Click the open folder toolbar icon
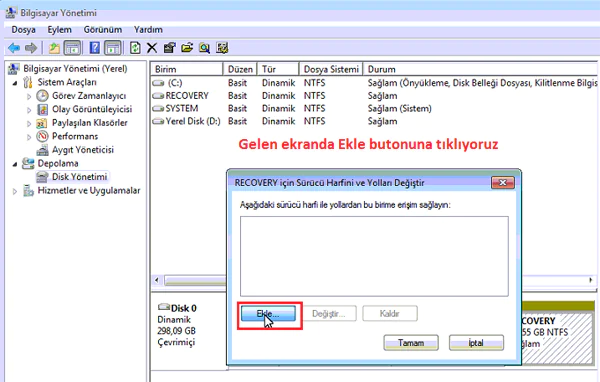Screen dimensions: 600x382 click(x=187, y=48)
